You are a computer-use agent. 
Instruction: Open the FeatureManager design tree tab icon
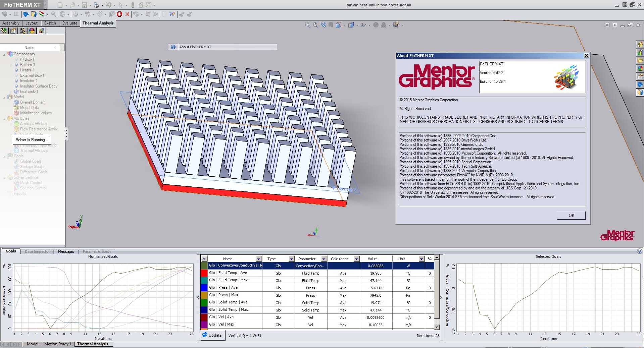click(4, 31)
